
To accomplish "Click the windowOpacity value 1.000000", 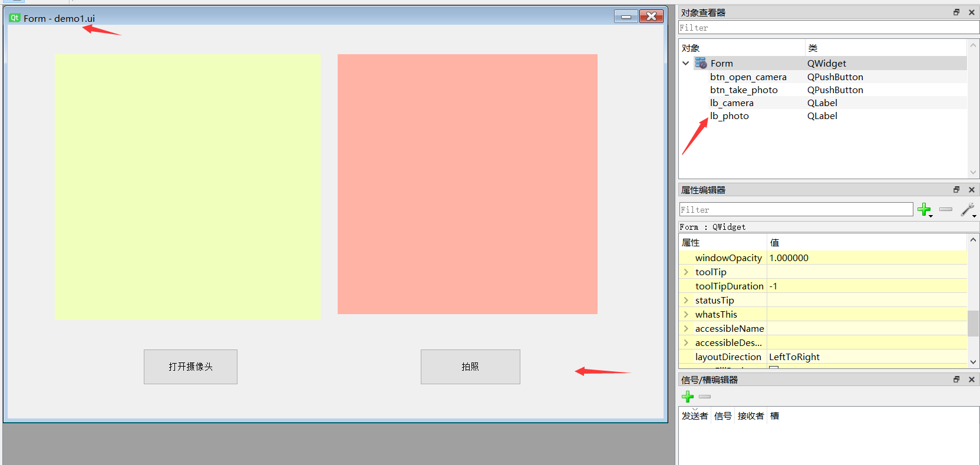I will pyautogui.click(x=788, y=258).
